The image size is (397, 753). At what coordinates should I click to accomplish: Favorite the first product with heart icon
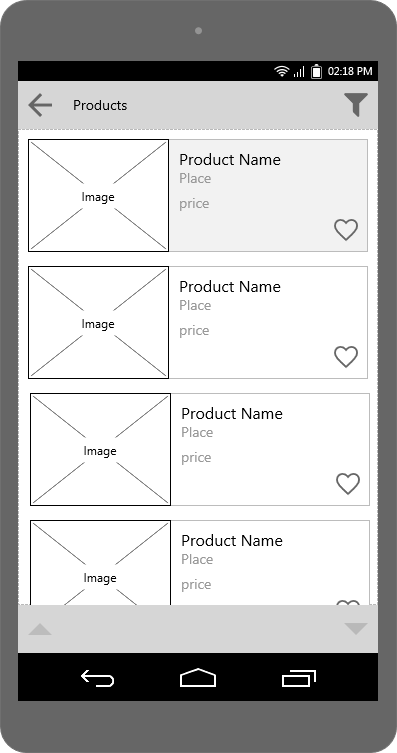coord(346,230)
